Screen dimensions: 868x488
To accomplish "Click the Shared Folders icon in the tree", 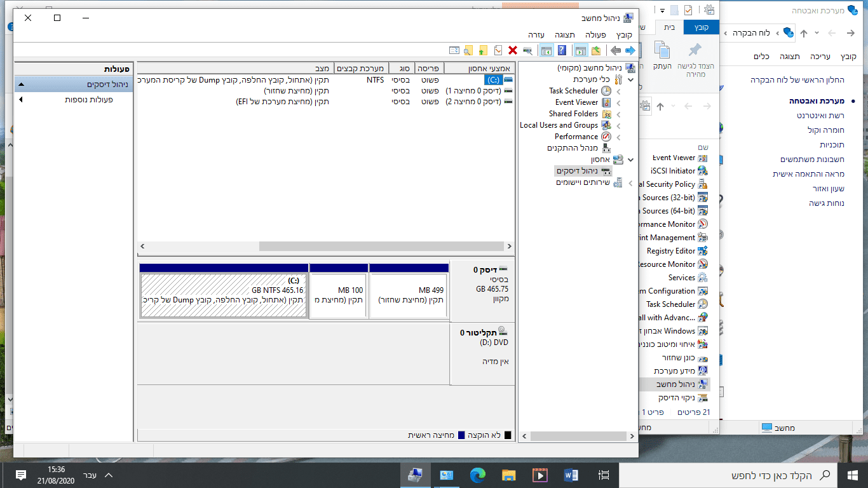I will coord(606,114).
